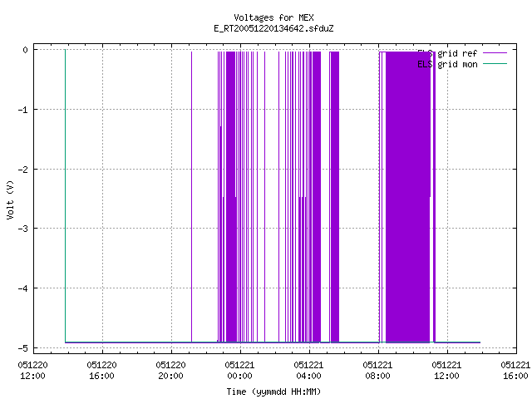Click x-axis label 051221 08:00
This screenshot has width=532, height=399.
coord(377,371)
